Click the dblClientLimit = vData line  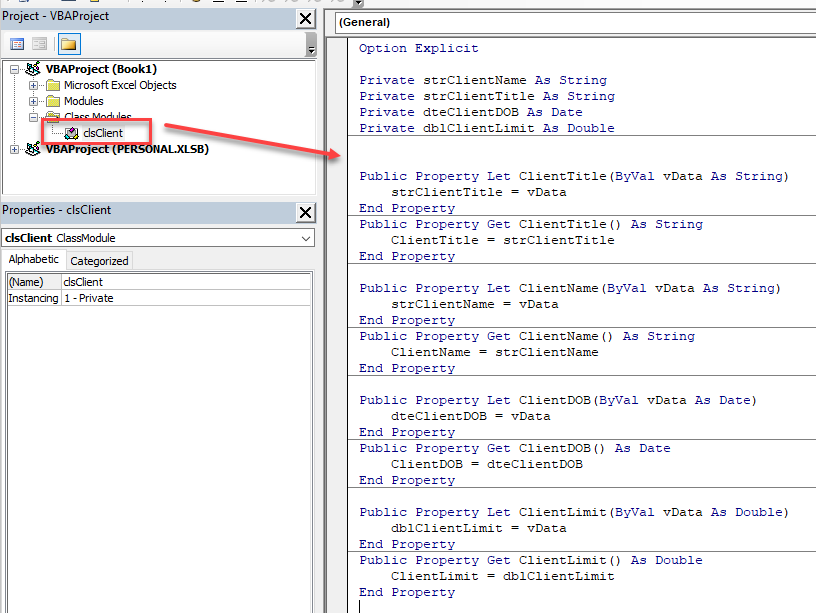[479, 528]
